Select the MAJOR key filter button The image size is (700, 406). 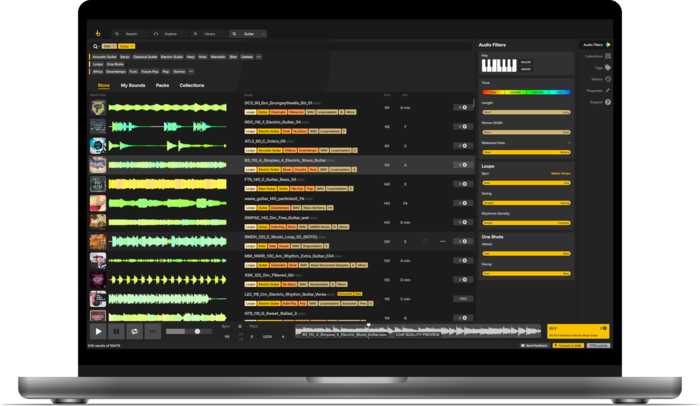coord(526,62)
